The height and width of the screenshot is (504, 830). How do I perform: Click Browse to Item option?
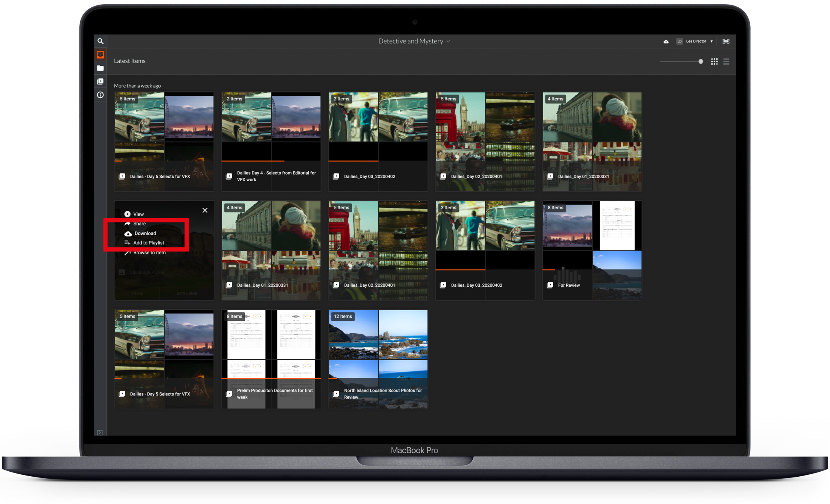(x=149, y=253)
